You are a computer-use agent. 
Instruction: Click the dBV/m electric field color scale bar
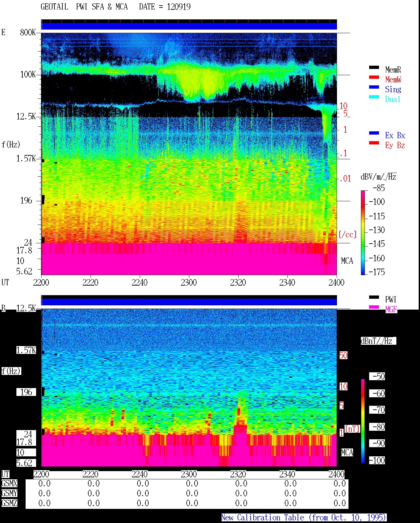[x=363, y=232]
